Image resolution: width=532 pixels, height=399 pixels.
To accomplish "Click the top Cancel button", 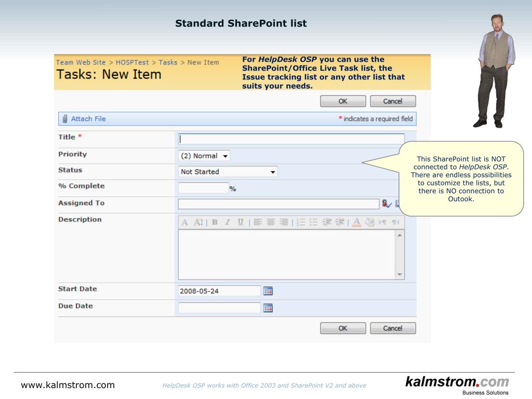I will pyautogui.click(x=393, y=101).
